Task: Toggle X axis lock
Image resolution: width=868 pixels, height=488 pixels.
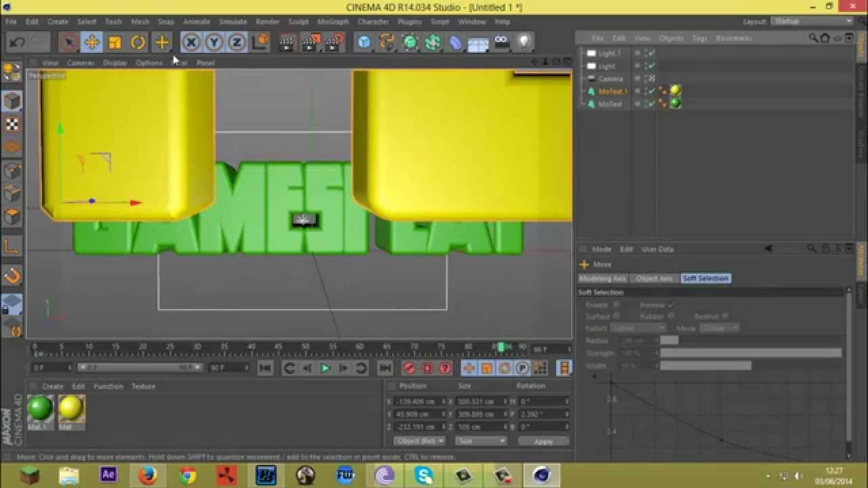Action: click(x=191, y=43)
